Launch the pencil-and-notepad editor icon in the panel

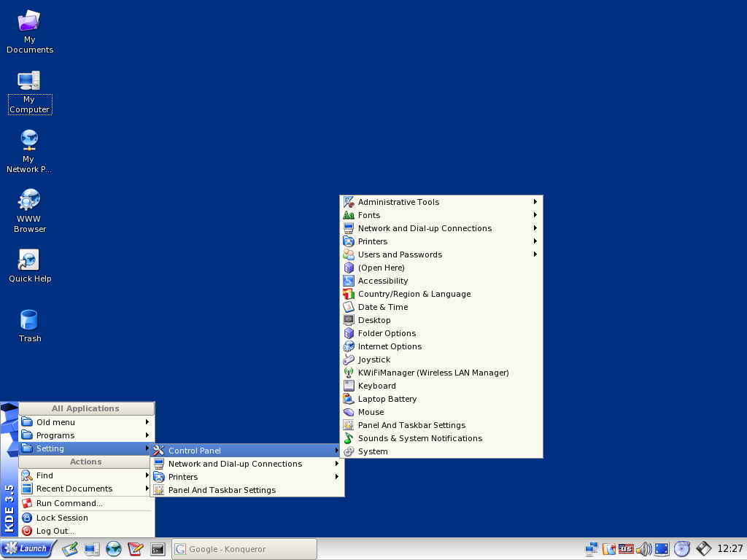tap(70, 549)
